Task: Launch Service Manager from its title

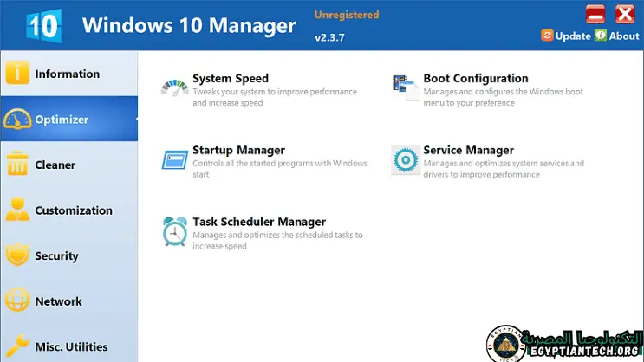Action: pos(468,150)
